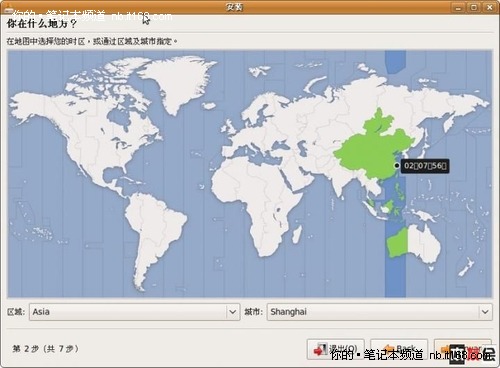Close the 安装 installer window
The image size is (500, 368).
(490, 7)
